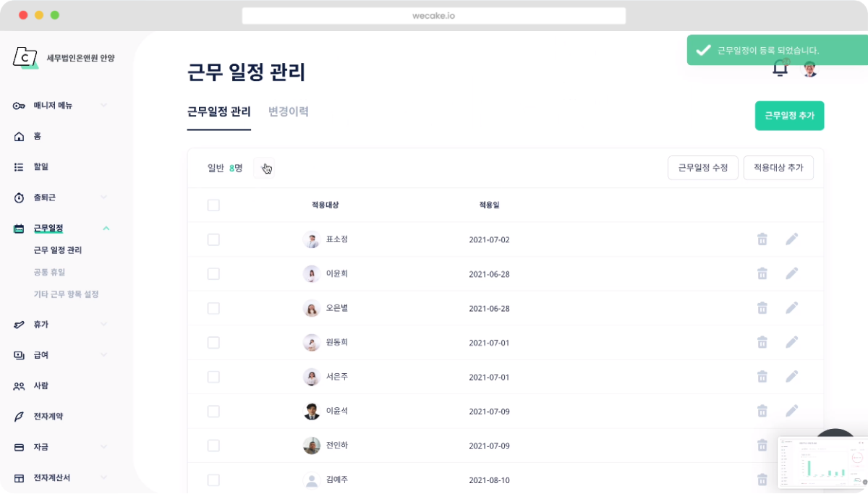Switch to the 변경이력 tab
The height and width of the screenshot is (494, 868).
tap(289, 111)
